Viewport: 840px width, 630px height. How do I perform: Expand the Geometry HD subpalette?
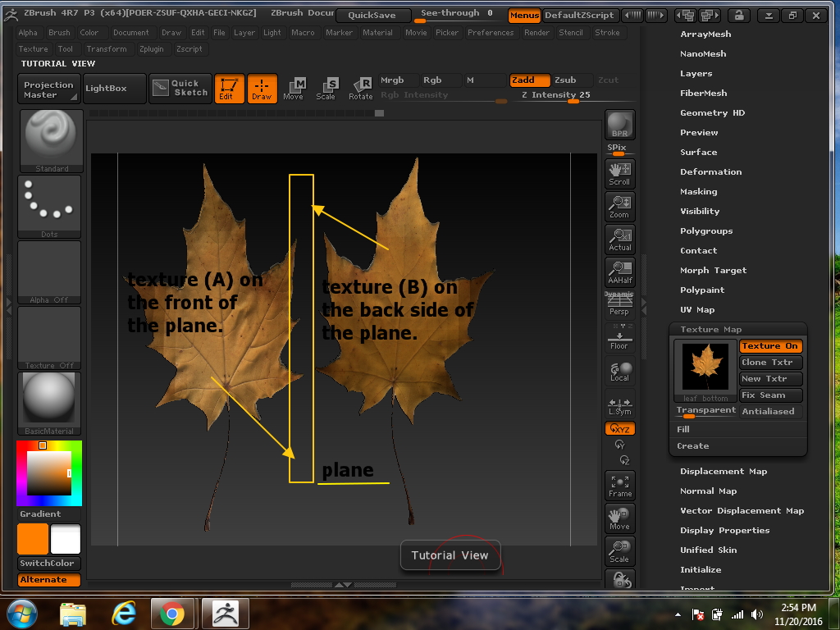pos(713,113)
